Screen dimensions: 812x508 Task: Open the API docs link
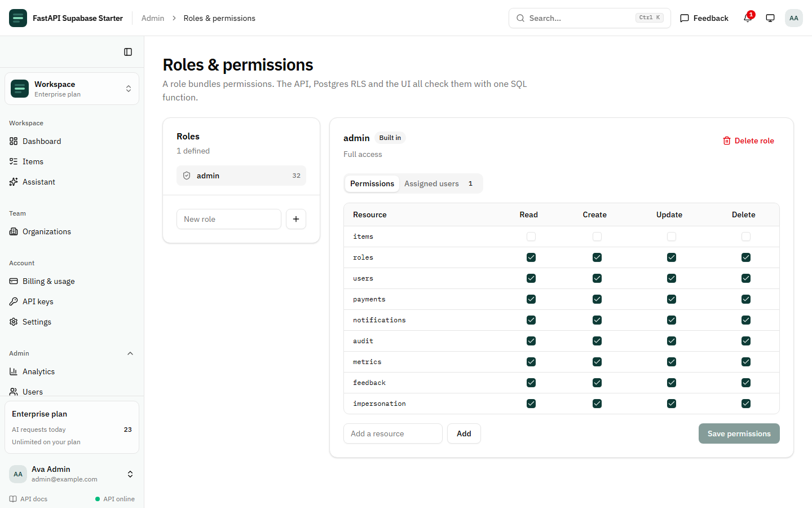pos(28,499)
